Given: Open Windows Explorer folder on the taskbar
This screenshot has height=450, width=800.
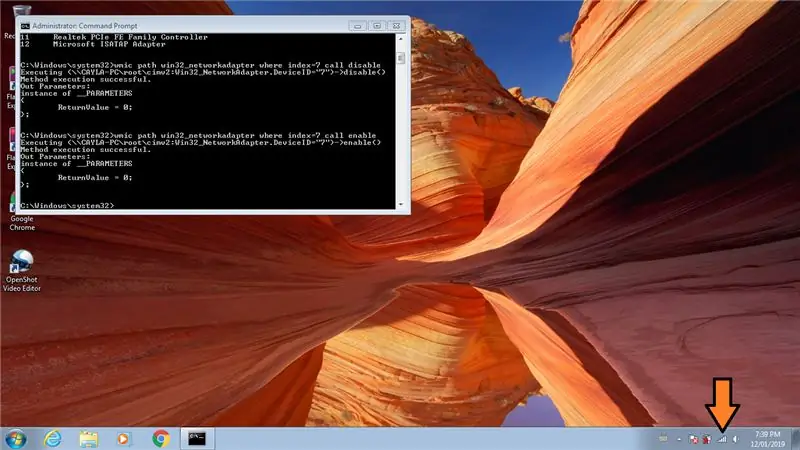Looking at the screenshot, I should pyautogui.click(x=88, y=439).
